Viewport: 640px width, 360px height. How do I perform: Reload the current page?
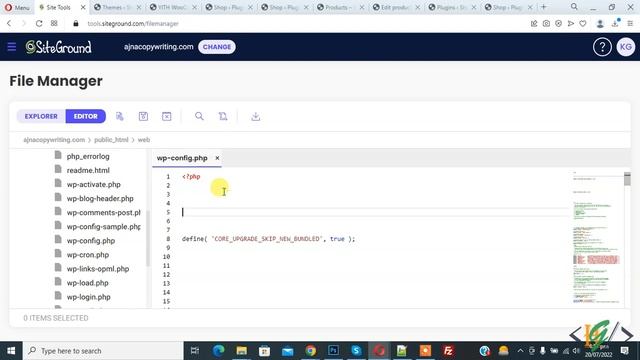point(39,24)
